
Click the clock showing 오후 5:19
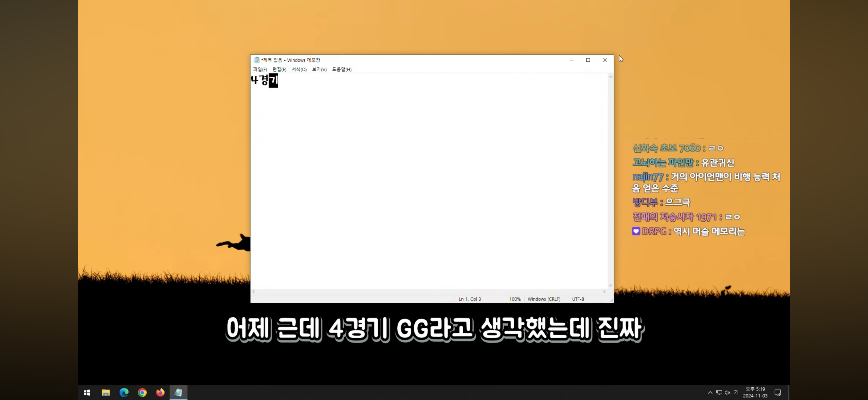pyautogui.click(x=755, y=392)
